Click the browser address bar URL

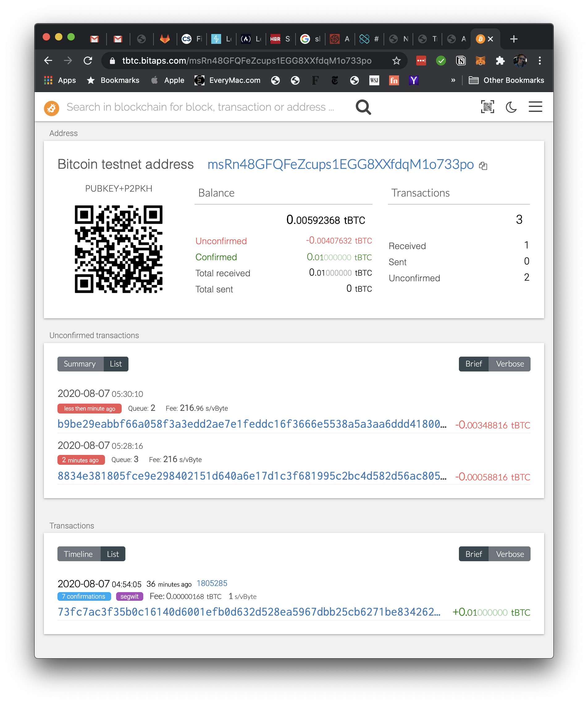point(246,61)
